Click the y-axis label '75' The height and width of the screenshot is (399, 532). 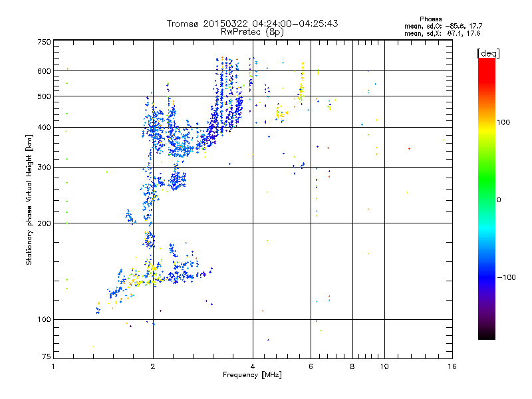point(47,356)
